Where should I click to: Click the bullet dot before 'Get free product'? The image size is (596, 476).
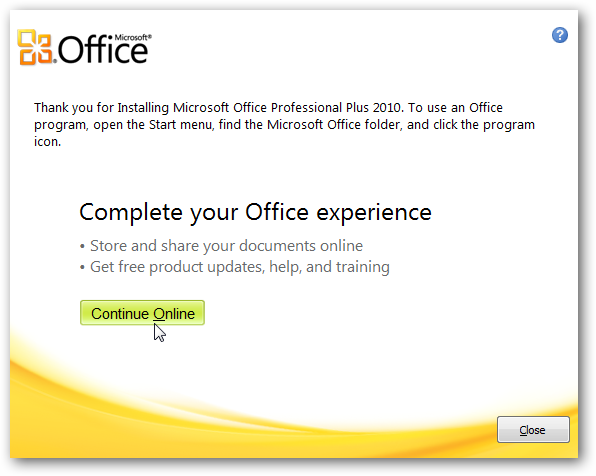click(x=82, y=268)
